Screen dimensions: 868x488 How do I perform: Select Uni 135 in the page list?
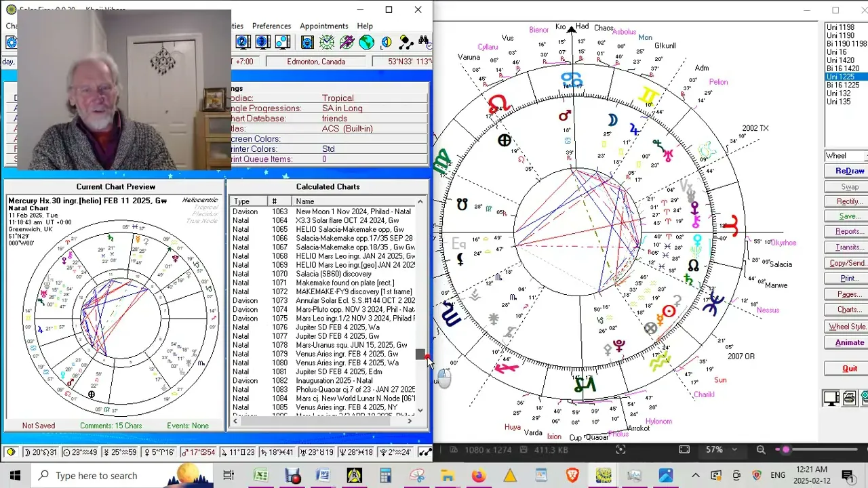coord(838,102)
